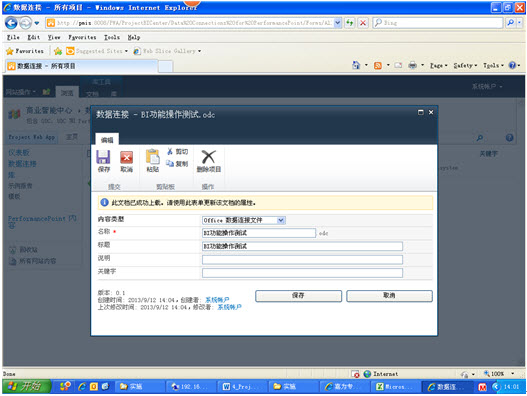The image size is (527, 396).
Task: Open the View menu
Action: pyautogui.click(x=54, y=37)
